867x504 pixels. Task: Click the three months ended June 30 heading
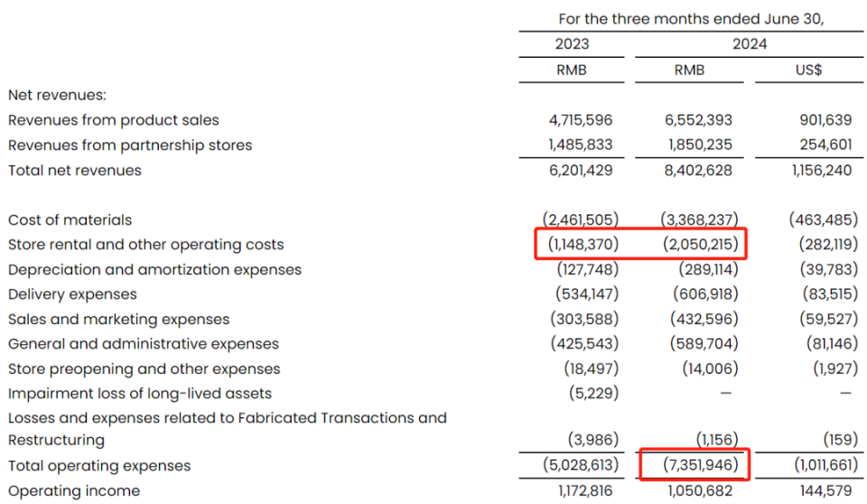point(691,19)
